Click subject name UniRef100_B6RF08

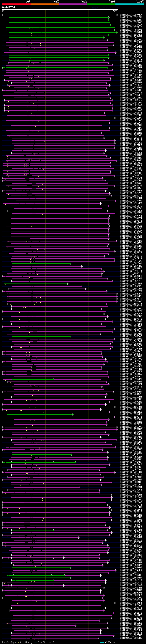[131, 337]
